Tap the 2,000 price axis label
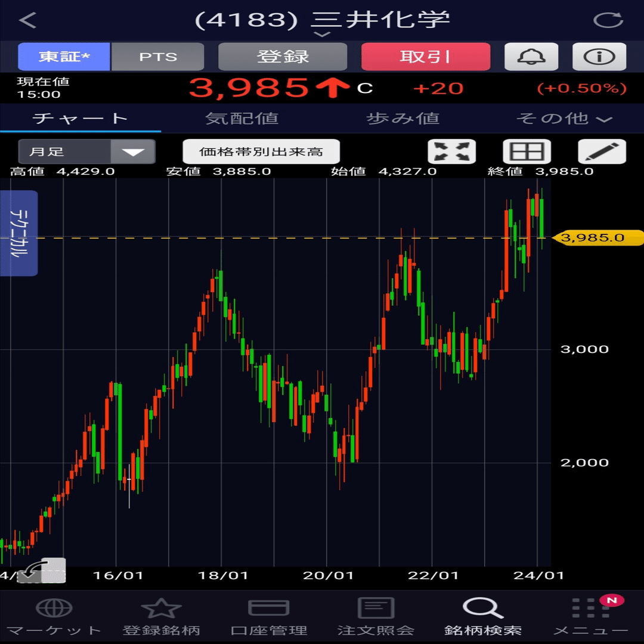This screenshot has height=644, width=644. pyautogui.click(x=584, y=463)
